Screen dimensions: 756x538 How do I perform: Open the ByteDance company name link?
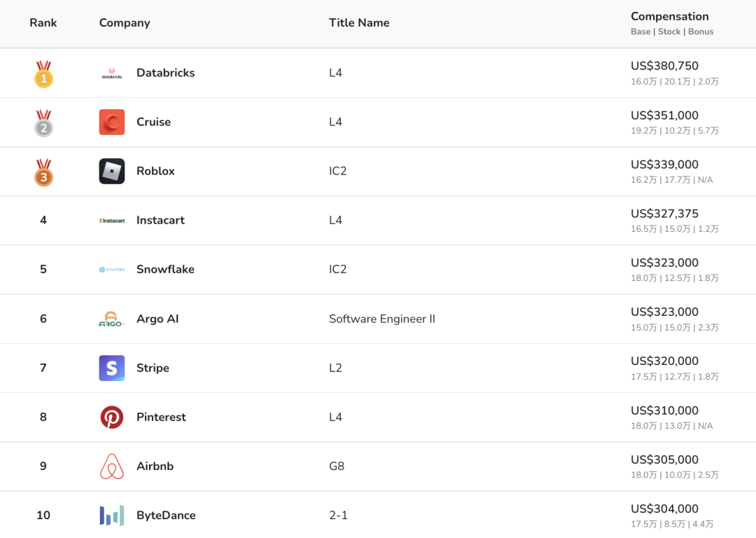[166, 516]
